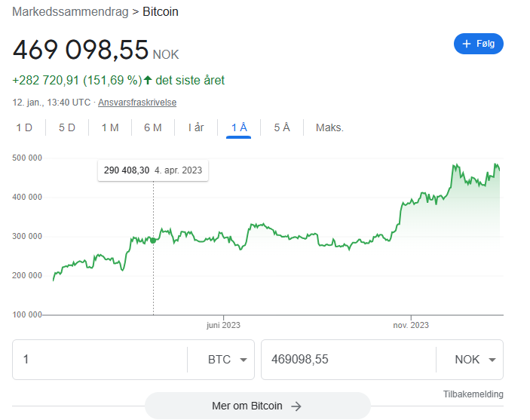This screenshot has height=420, width=530.
Task: Open the Ansvarsfraskrivelse disclaimer link
Action: point(137,103)
